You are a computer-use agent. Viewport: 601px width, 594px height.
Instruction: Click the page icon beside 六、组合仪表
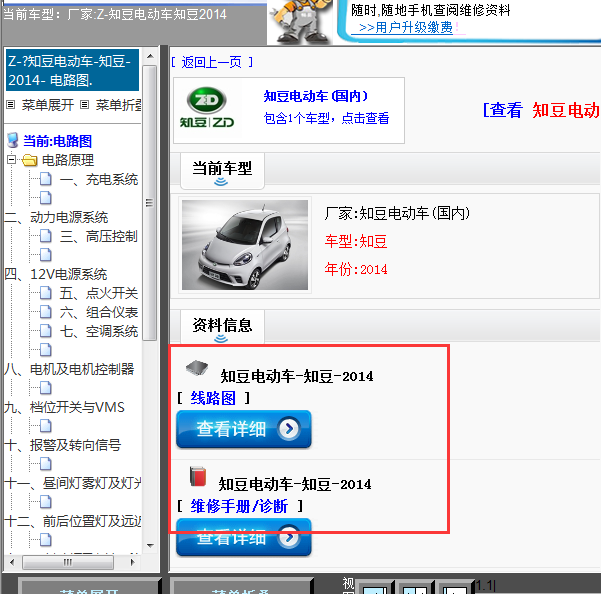(46, 312)
